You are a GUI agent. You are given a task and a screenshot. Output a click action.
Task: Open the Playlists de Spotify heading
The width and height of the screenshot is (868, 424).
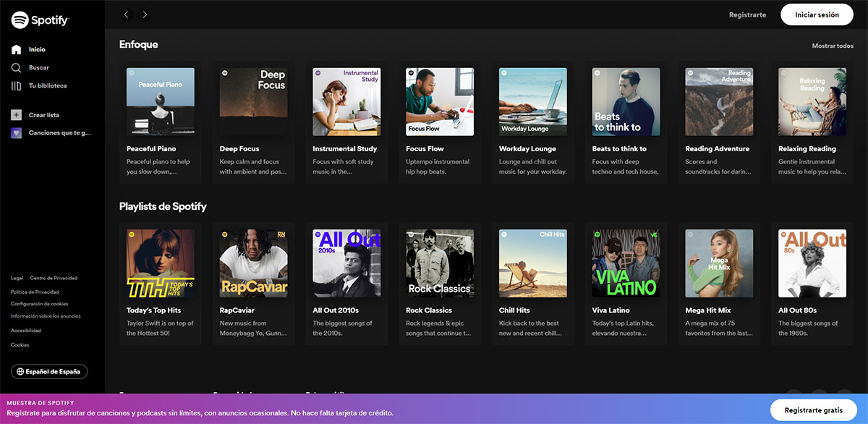[163, 206]
